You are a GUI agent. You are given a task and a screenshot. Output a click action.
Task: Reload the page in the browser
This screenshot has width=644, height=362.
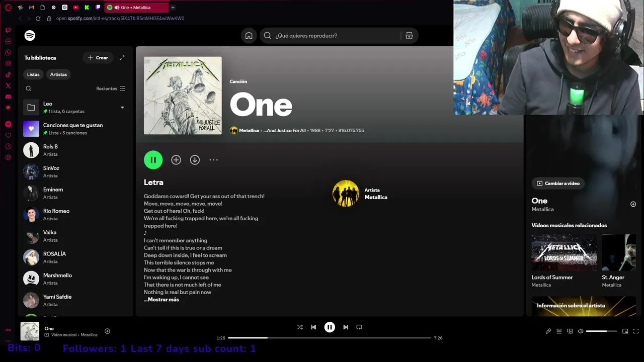tap(38, 19)
